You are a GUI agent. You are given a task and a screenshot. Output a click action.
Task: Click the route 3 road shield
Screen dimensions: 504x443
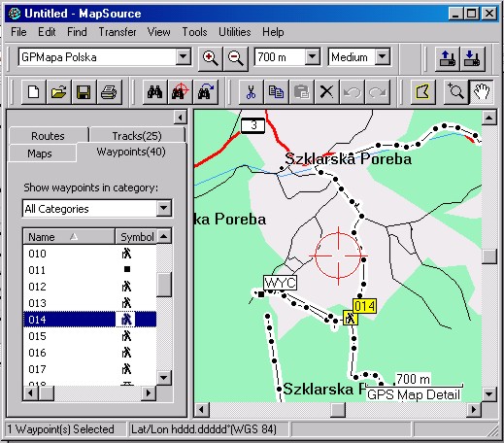coord(253,125)
